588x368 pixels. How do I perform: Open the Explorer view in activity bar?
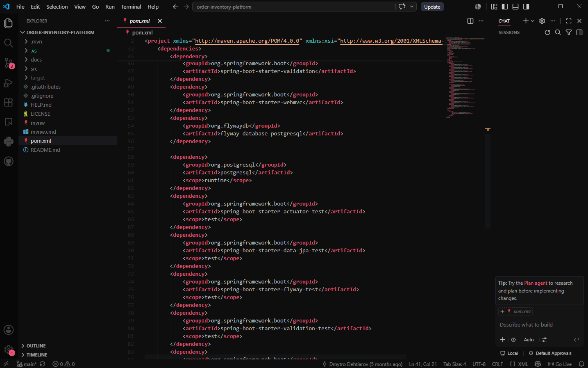click(8, 23)
